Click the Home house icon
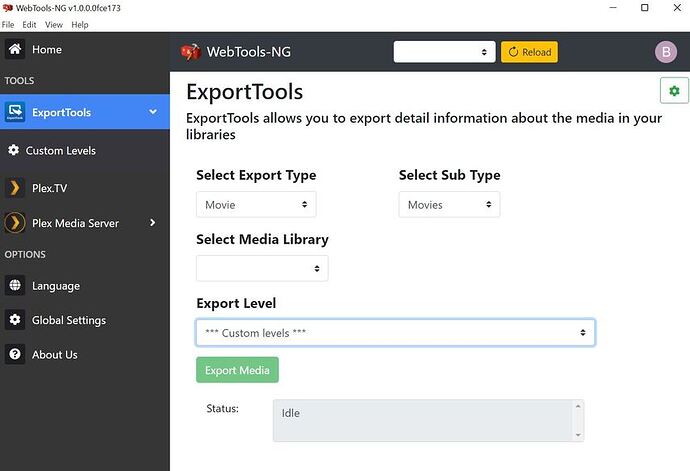 tap(15, 49)
